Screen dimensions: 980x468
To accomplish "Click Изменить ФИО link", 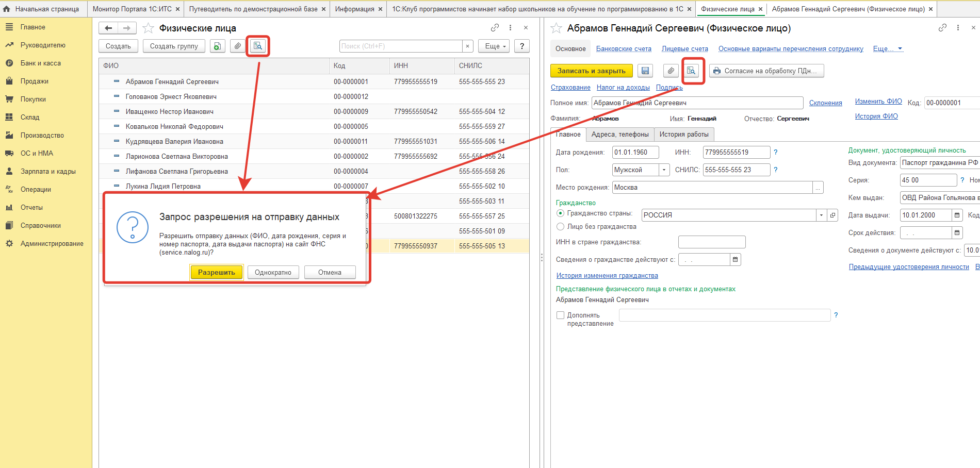I will pos(878,102).
